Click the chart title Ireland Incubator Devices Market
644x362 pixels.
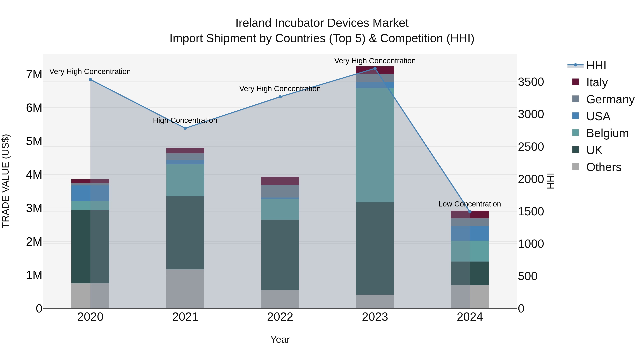click(x=322, y=23)
